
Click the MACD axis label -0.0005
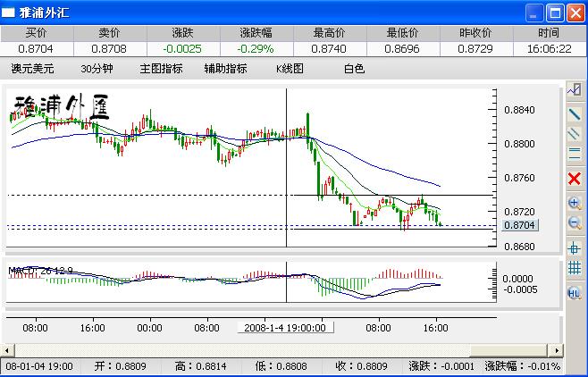pyautogui.click(x=520, y=289)
